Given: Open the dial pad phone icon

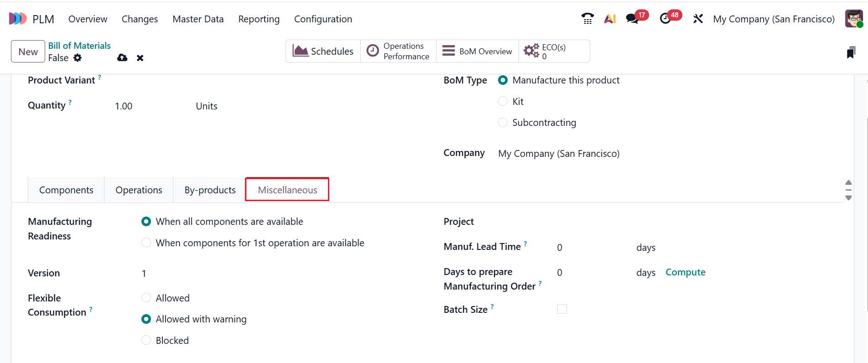Looking at the screenshot, I should click(x=587, y=19).
